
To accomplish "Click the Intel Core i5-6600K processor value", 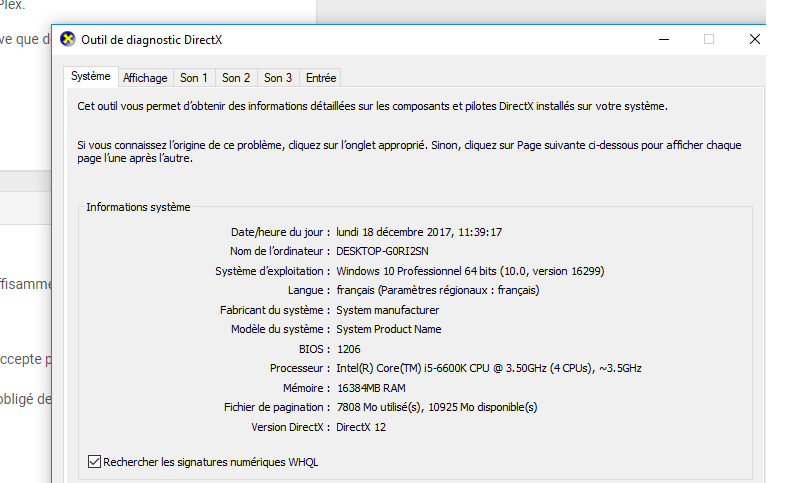I will (488, 368).
